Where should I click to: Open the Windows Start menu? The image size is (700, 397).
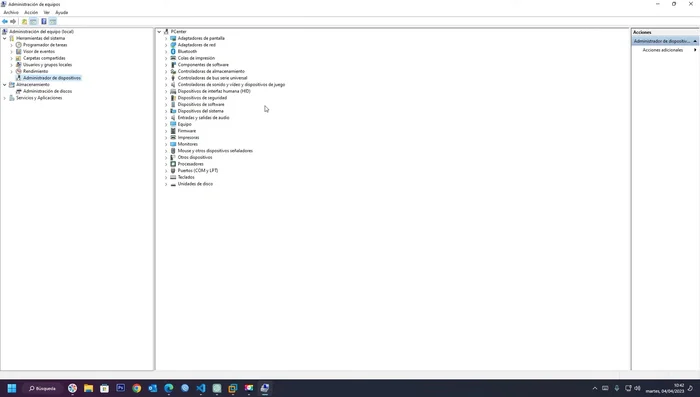[12, 388]
